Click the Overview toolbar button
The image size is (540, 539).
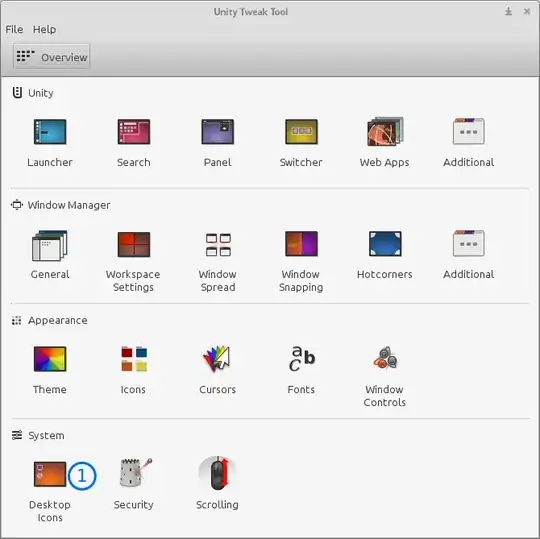(52, 56)
